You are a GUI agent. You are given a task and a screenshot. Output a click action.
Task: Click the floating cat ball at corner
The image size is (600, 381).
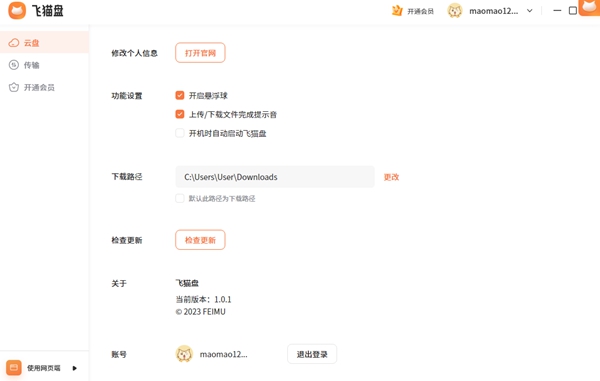(x=590, y=7)
